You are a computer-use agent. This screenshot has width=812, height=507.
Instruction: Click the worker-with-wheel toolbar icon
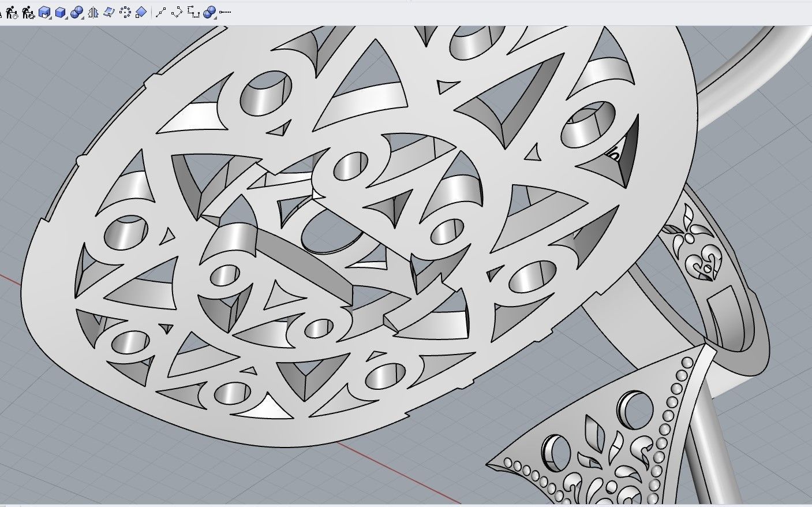click(x=12, y=12)
